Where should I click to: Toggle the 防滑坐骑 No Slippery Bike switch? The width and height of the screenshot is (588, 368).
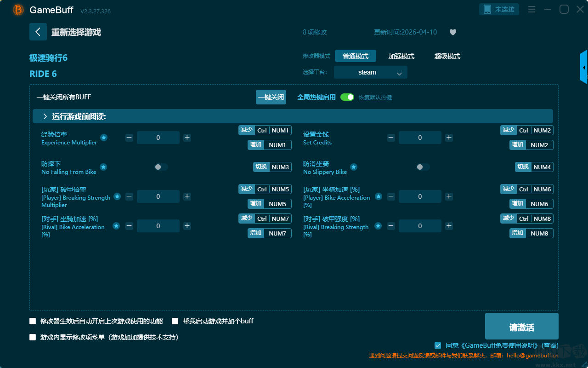(x=423, y=167)
